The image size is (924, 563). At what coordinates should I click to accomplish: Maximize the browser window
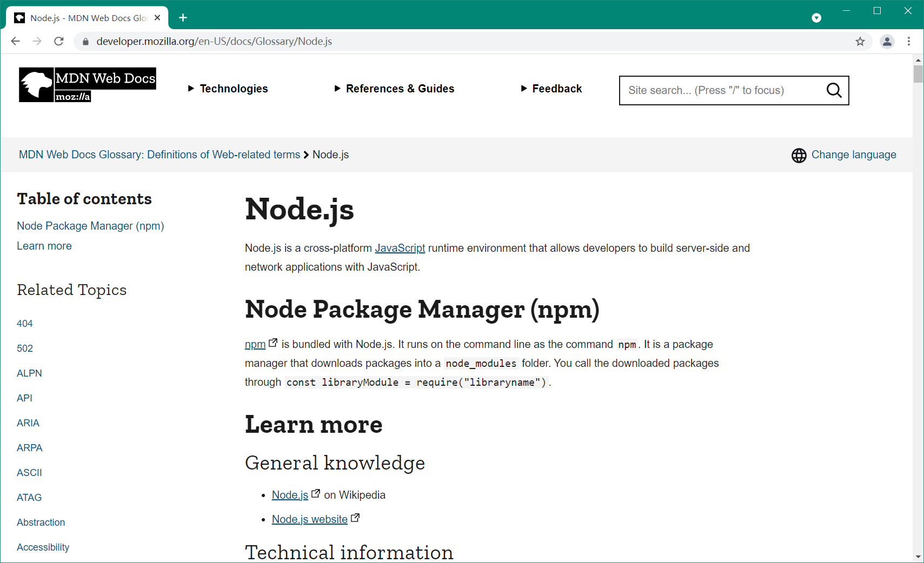click(x=877, y=11)
